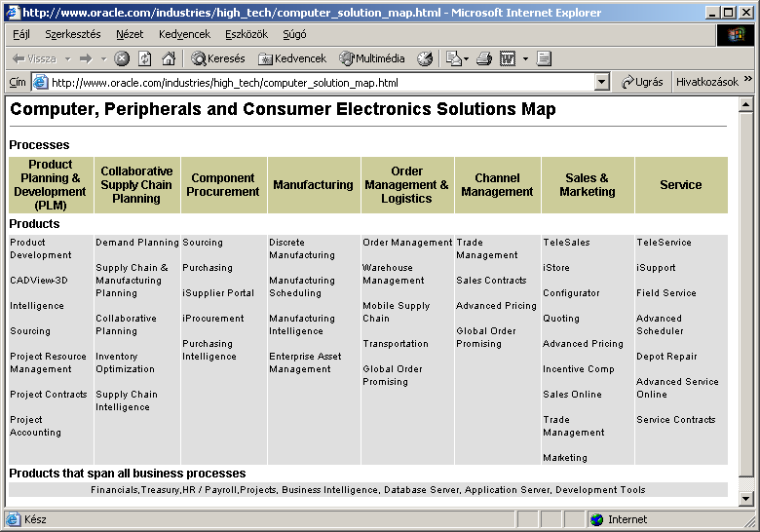Edit the page with the Word icon
The height and width of the screenshot is (532, 760).
pos(508,58)
